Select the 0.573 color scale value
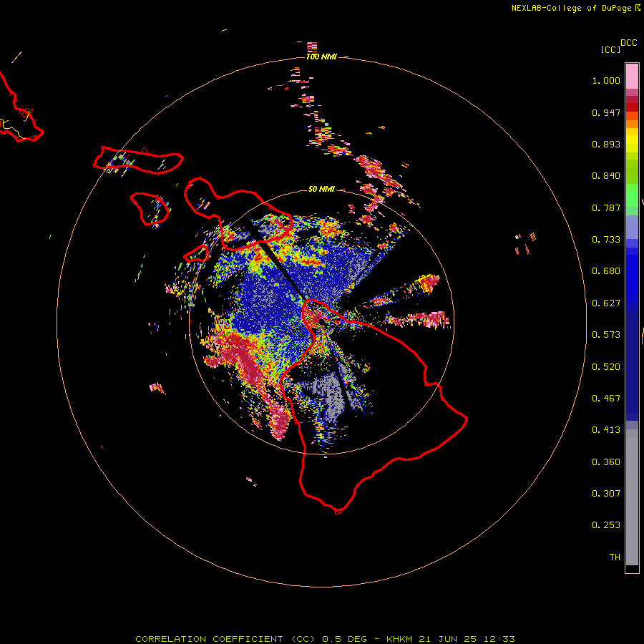The width and height of the screenshot is (644, 644). point(606,335)
